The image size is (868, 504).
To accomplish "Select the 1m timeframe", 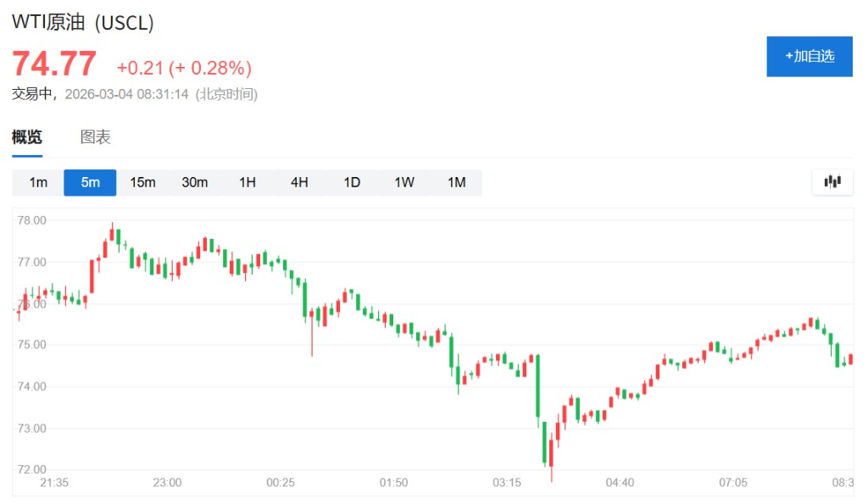I will tap(38, 182).
